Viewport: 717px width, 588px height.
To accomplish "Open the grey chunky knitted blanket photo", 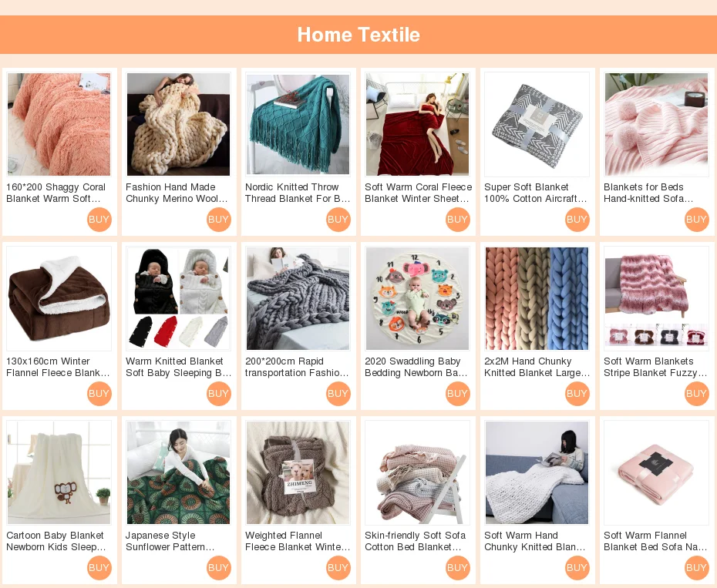I will pyautogui.click(x=298, y=298).
